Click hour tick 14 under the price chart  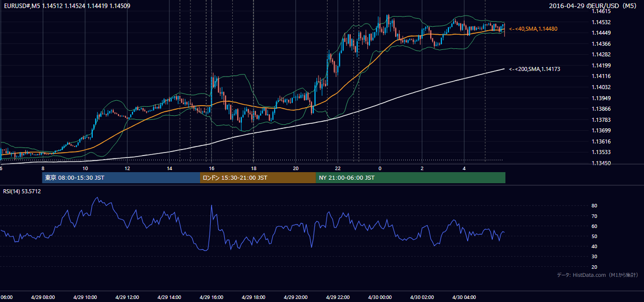point(169,168)
